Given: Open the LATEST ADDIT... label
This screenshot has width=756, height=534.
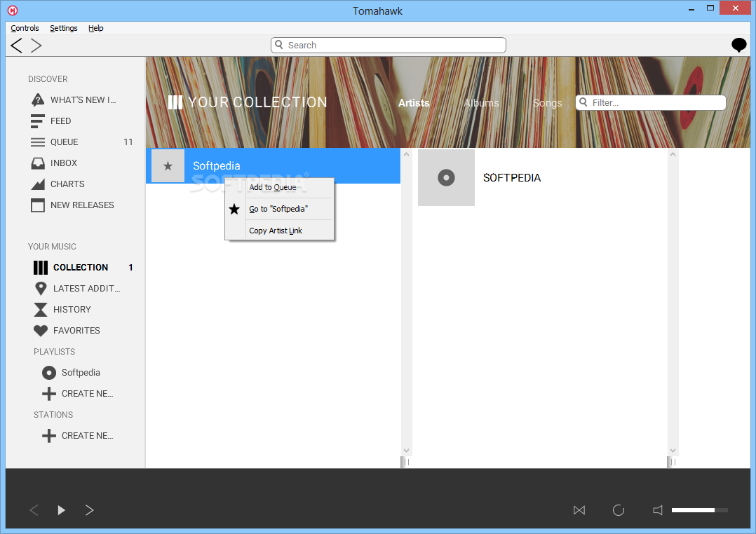Looking at the screenshot, I should click(x=87, y=289).
